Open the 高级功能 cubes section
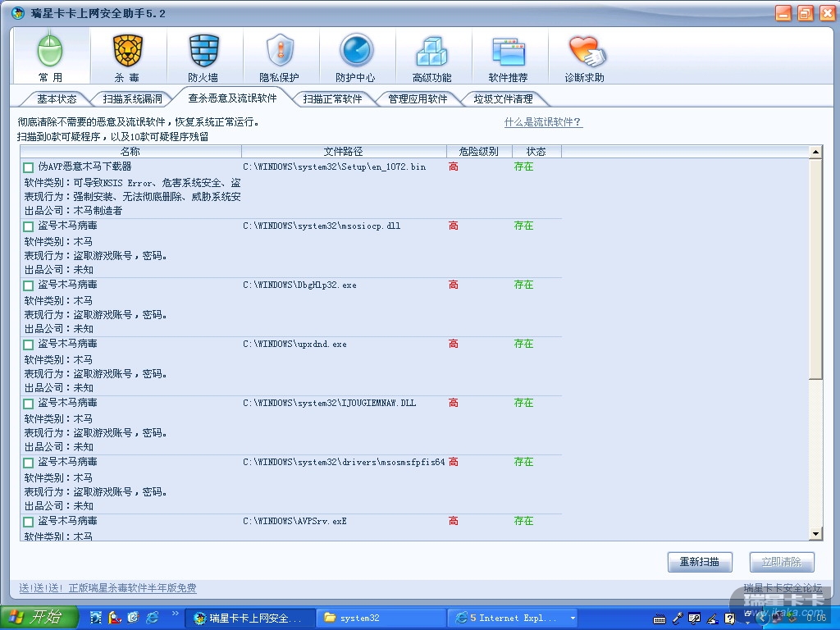The height and width of the screenshot is (630, 840). click(x=431, y=57)
